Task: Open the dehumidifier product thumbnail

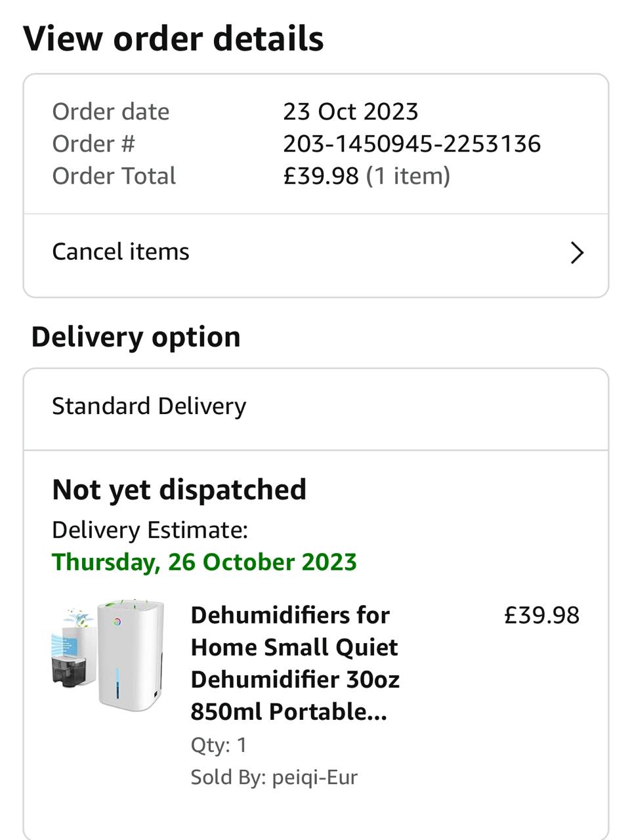Action: (108, 655)
